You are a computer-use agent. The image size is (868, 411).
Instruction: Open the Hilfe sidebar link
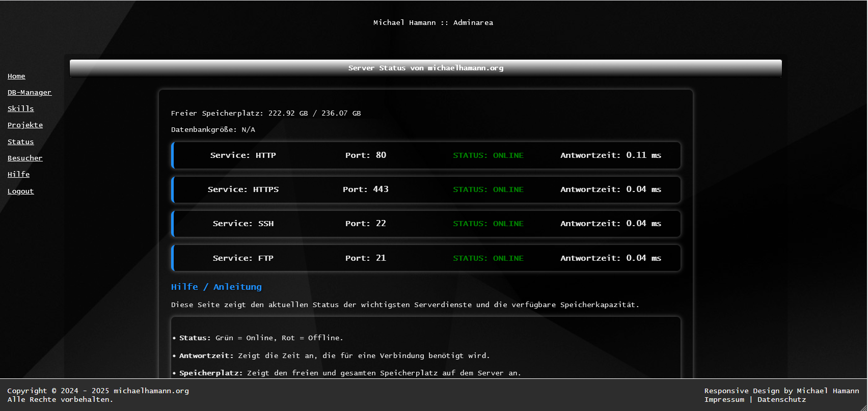[x=19, y=174]
